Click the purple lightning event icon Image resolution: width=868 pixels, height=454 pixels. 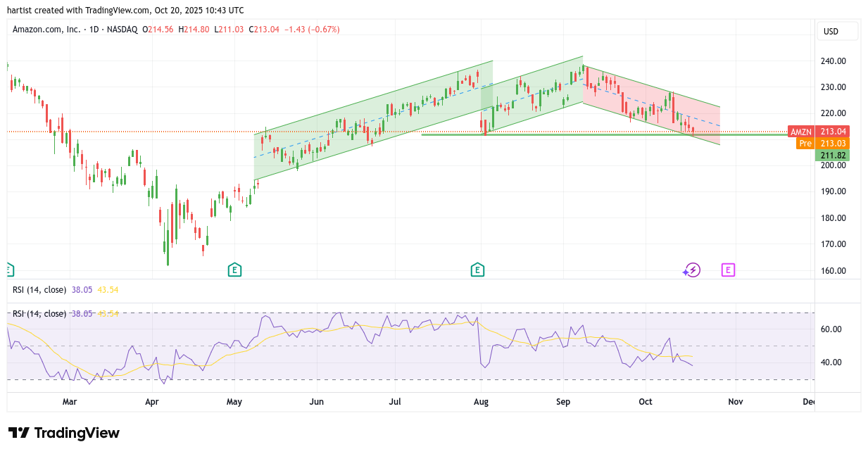point(692,270)
